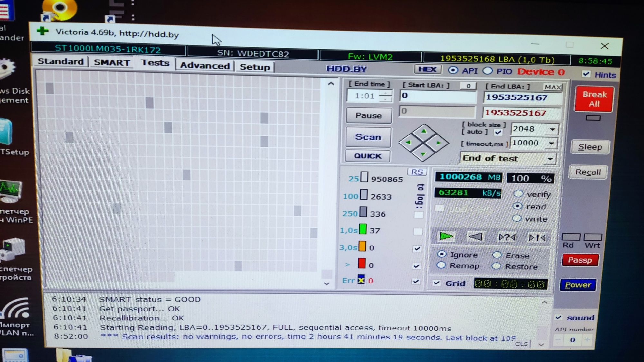Image resolution: width=644 pixels, height=362 pixels.
Task: Switch to the SMART tab
Action: coord(112,62)
